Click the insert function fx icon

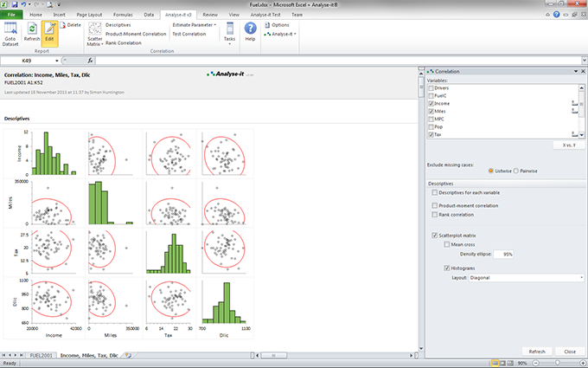point(90,61)
